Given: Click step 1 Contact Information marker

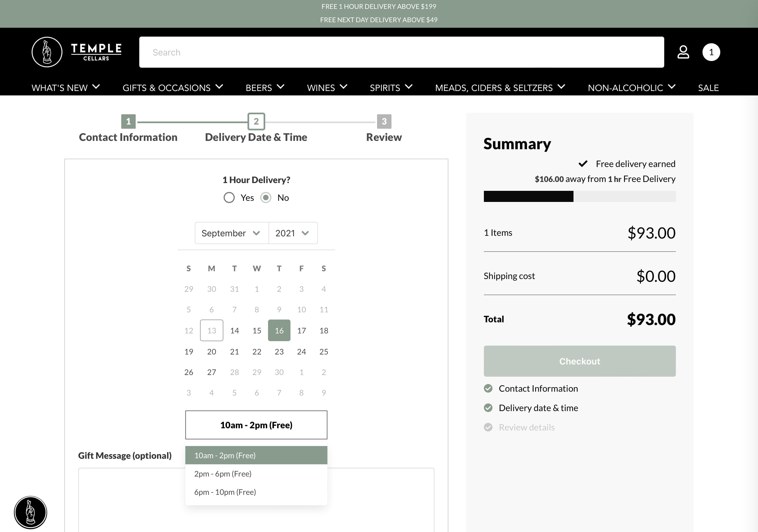Looking at the screenshot, I should [x=128, y=121].
